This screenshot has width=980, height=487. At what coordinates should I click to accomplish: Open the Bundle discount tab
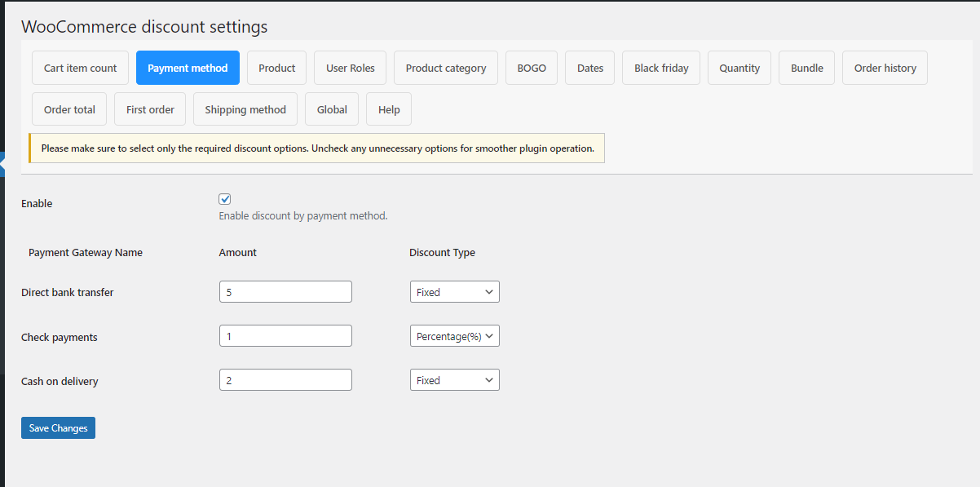tap(806, 68)
